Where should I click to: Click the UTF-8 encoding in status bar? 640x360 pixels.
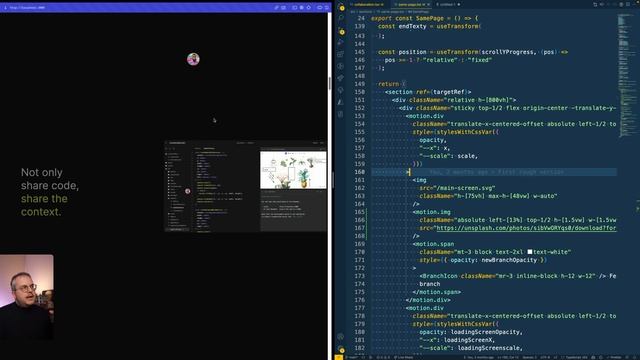544,358
